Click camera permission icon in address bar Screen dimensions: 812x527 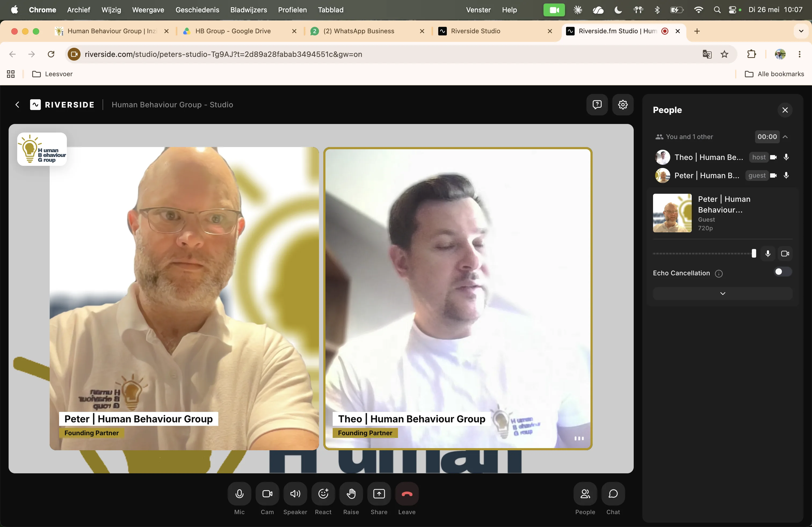point(74,54)
